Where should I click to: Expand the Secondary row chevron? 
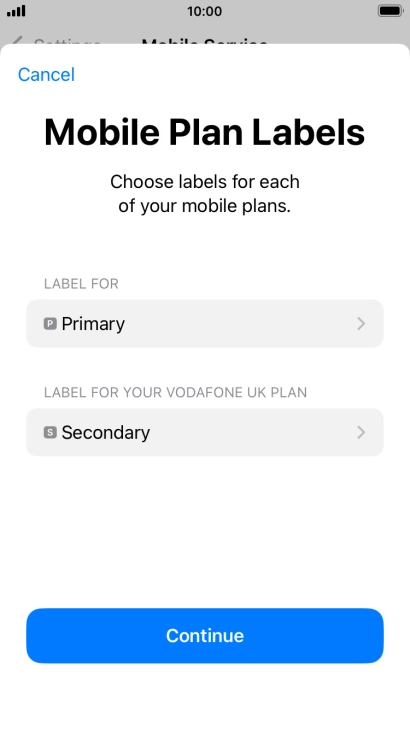coord(361,432)
